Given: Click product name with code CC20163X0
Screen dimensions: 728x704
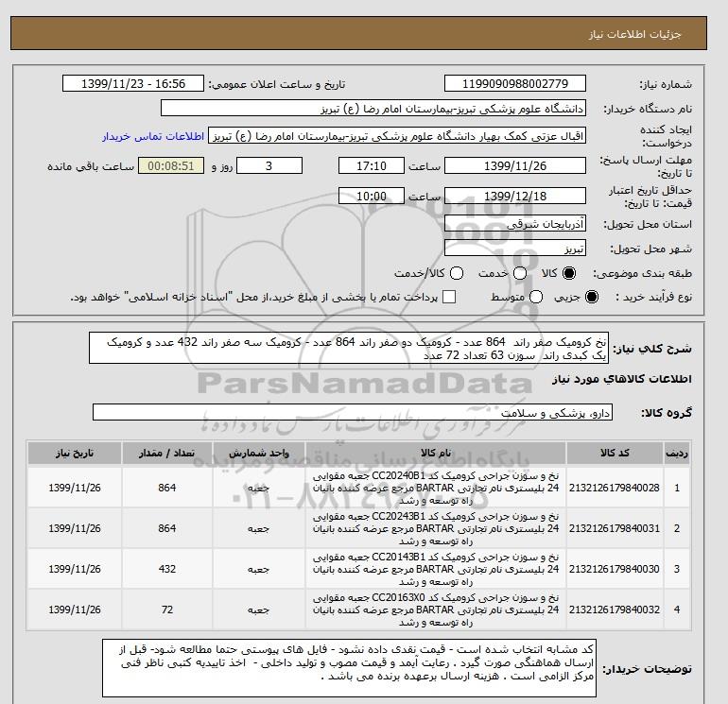Looking at the screenshot, I should [436, 610].
